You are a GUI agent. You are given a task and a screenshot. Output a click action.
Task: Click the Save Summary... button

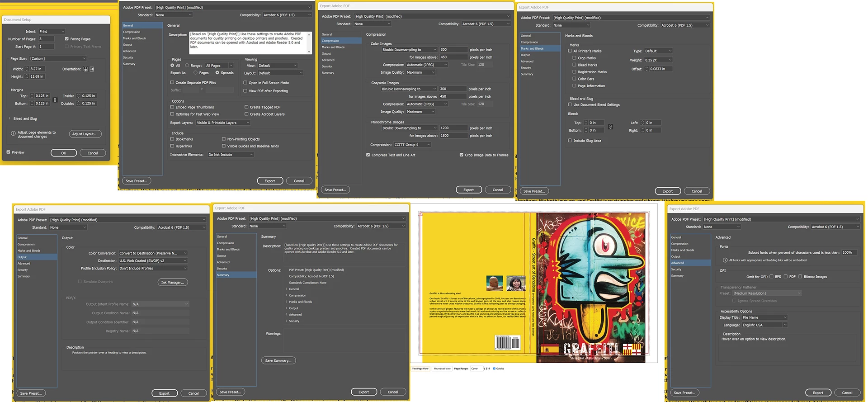point(278,360)
